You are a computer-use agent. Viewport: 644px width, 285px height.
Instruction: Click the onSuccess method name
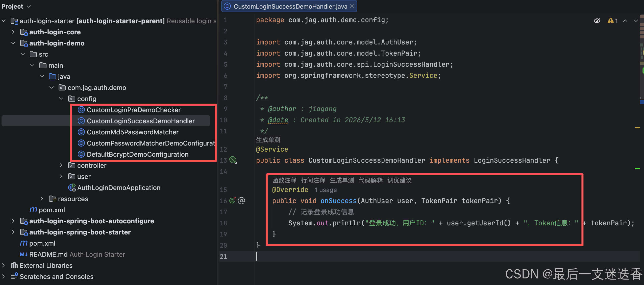339,201
